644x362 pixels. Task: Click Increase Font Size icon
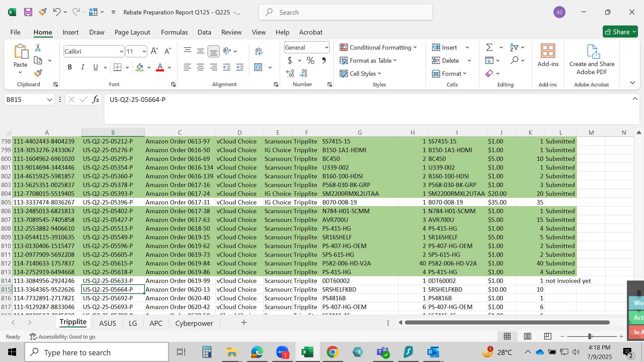pyautogui.click(x=154, y=51)
